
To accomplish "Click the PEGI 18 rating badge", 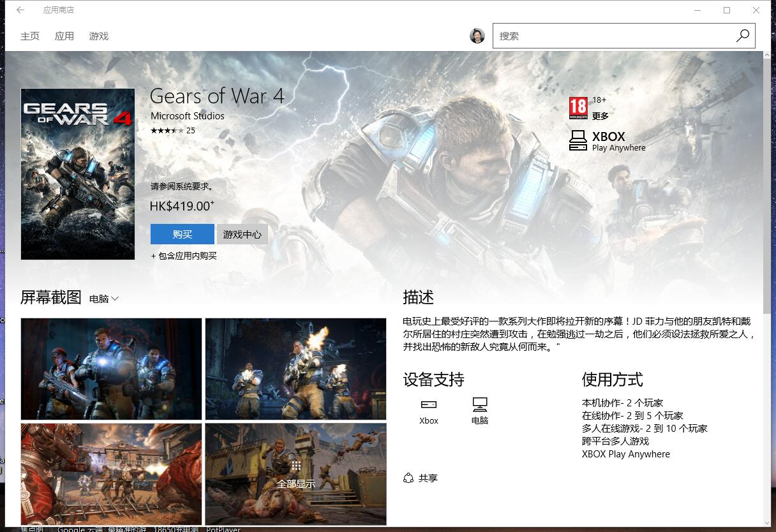I will pyautogui.click(x=578, y=108).
